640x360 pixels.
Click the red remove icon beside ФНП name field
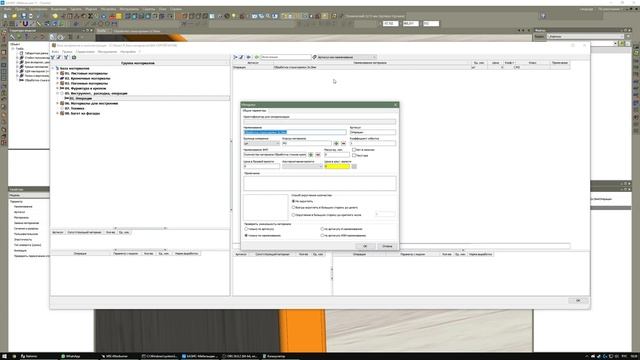tap(318, 155)
